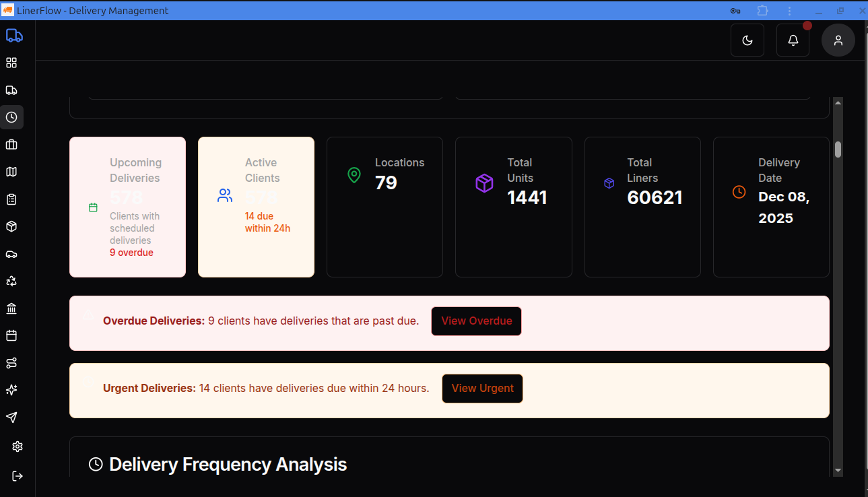Image resolution: width=868 pixels, height=497 pixels.
Task: Toggle dark mode with the moon button
Action: [747, 40]
